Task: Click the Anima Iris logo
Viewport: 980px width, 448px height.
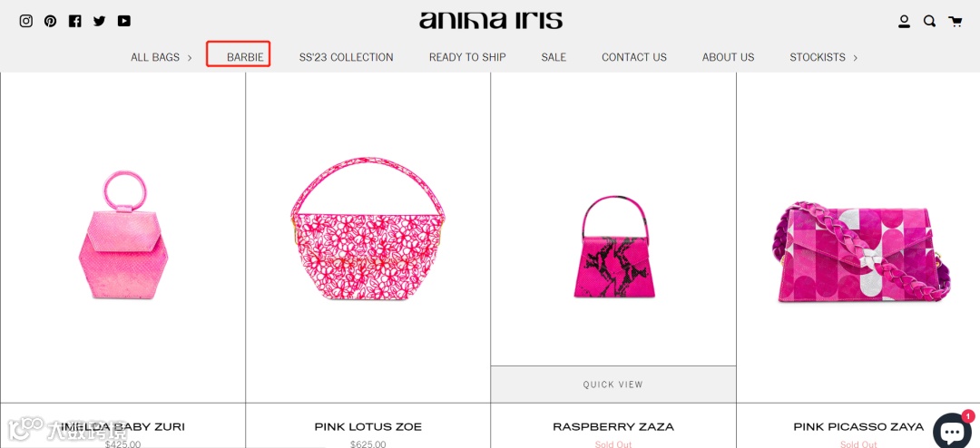Action: click(491, 20)
